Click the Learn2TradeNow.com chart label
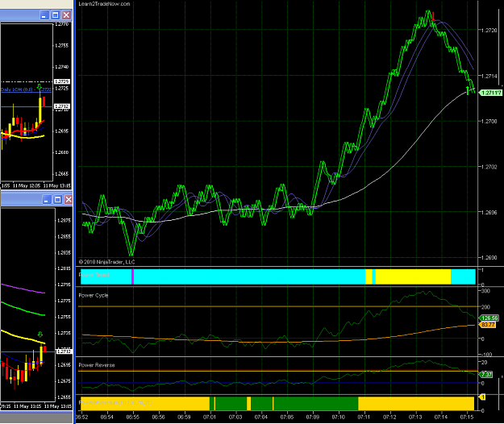This screenshot has height=424, width=504. click(104, 4)
